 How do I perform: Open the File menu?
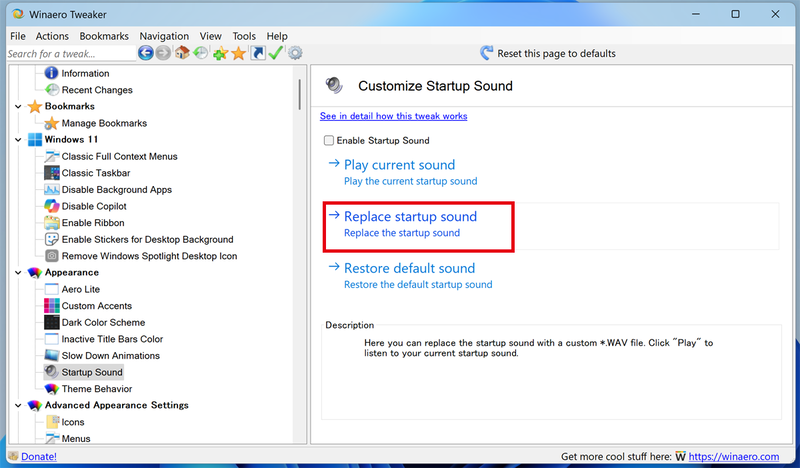(18, 36)
